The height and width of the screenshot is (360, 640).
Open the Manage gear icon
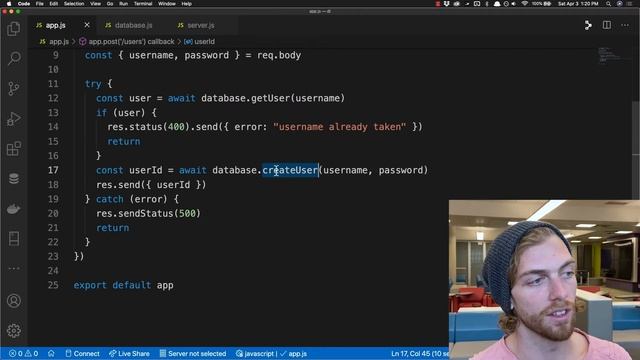(13, 330)
